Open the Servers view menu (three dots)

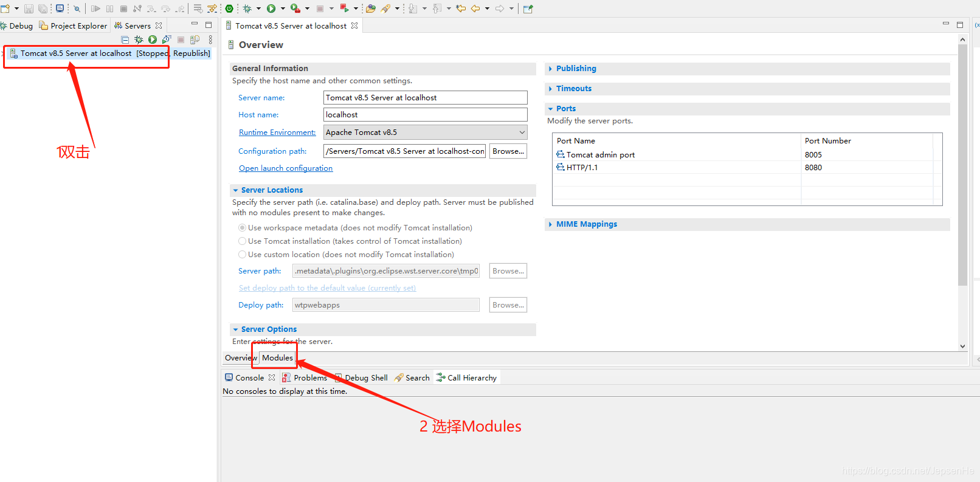pos(210,40)
